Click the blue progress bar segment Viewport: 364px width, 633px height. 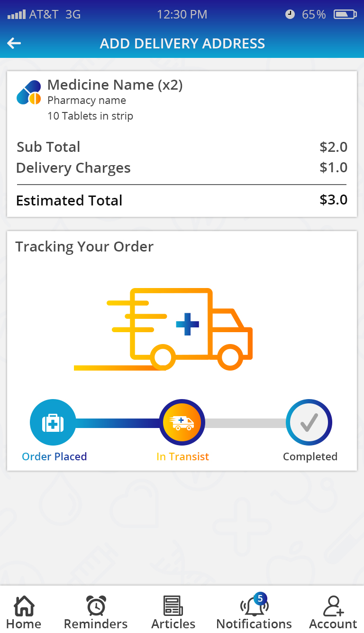[117, 423]
